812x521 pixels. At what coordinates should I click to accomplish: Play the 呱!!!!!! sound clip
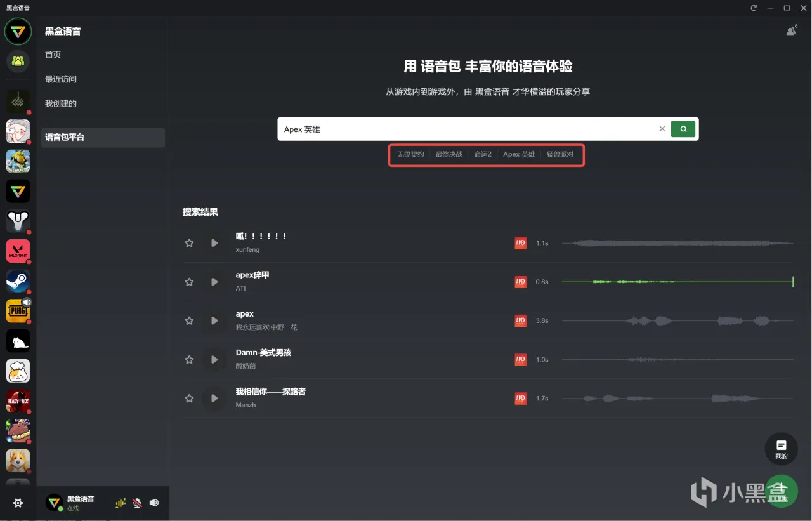pyautogui.click(x=214, y=243)
